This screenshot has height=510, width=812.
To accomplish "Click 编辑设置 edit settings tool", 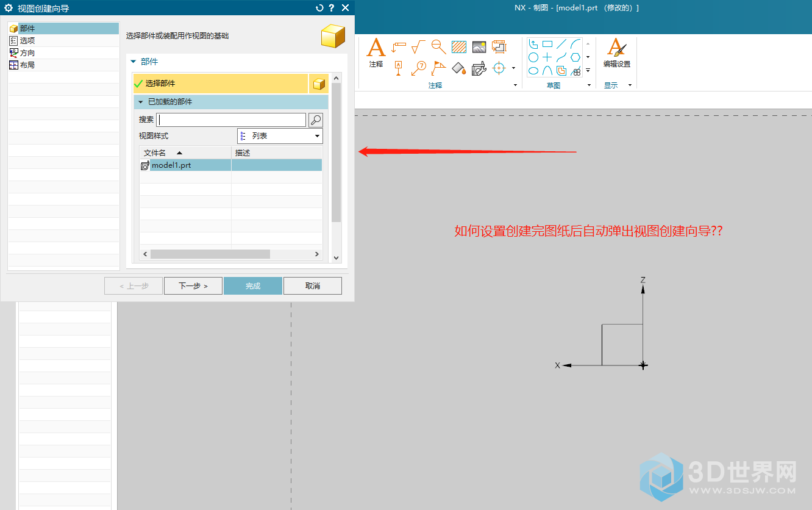I will pyautogui.click(x=616, y=53).
